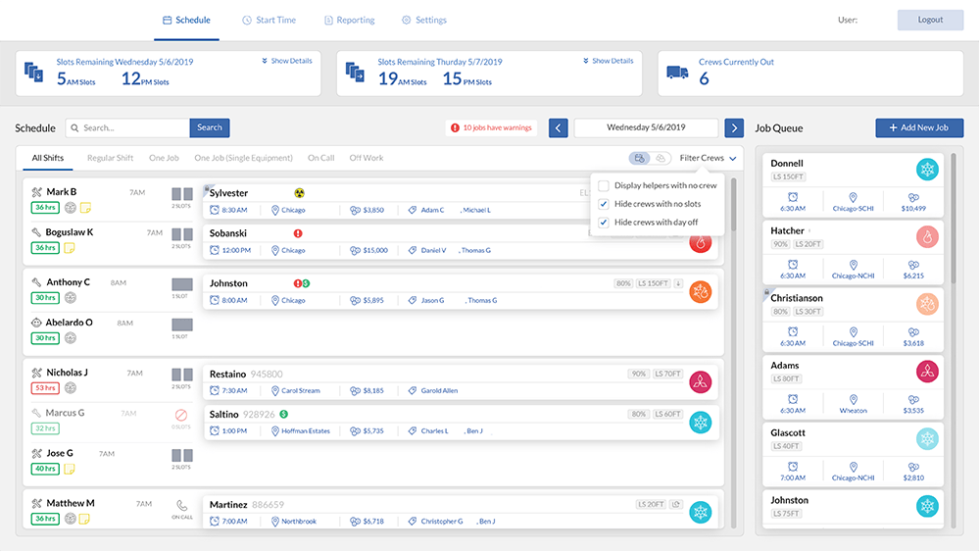Select the Regular Shift tab
The width and height of the screenshot is (980, 552).
[x=110, y=158]
